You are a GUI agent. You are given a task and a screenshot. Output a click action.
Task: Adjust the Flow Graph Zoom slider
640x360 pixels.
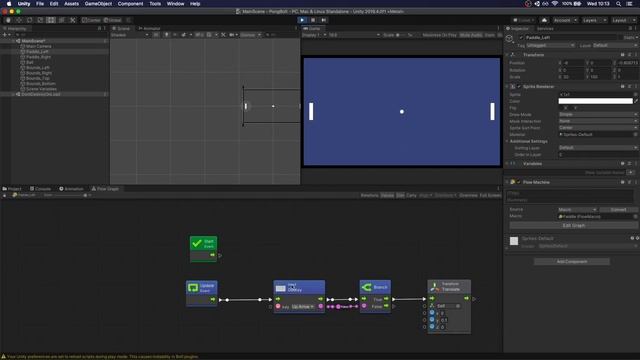click(72, 196)
